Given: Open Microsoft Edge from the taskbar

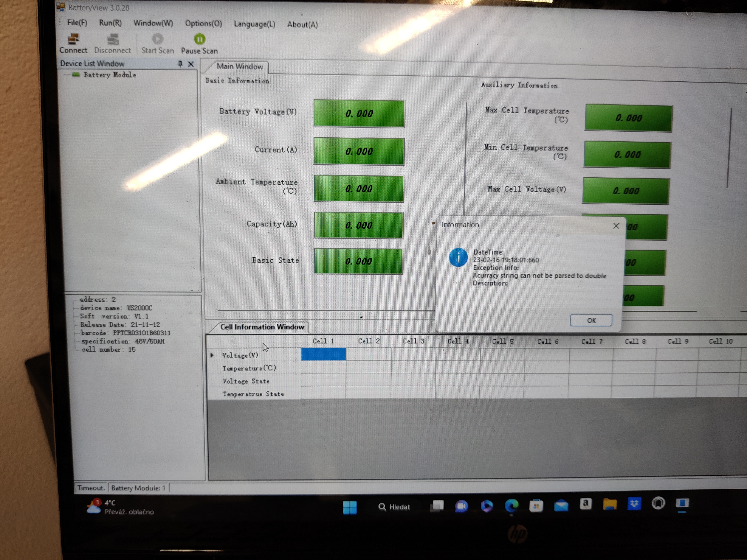Looking at the screenshot, I should [x=511, y=505].
